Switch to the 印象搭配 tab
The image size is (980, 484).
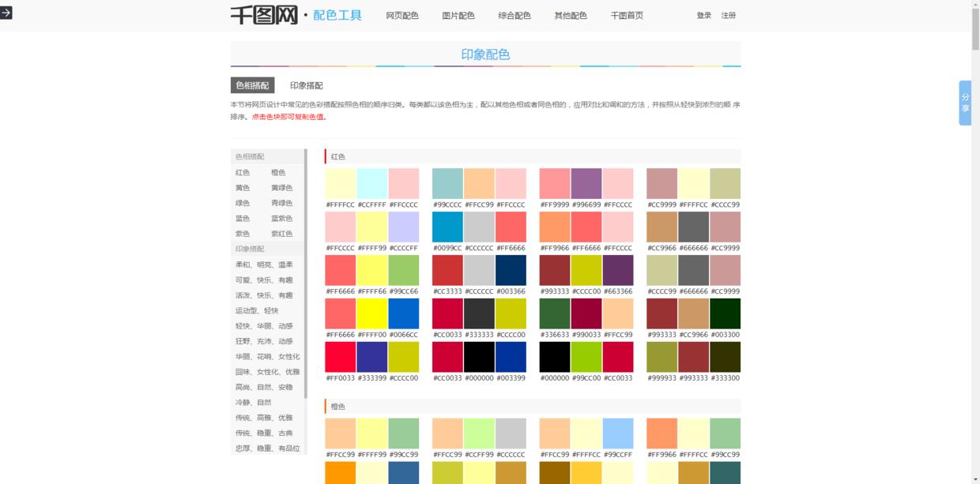coord(307,84)
